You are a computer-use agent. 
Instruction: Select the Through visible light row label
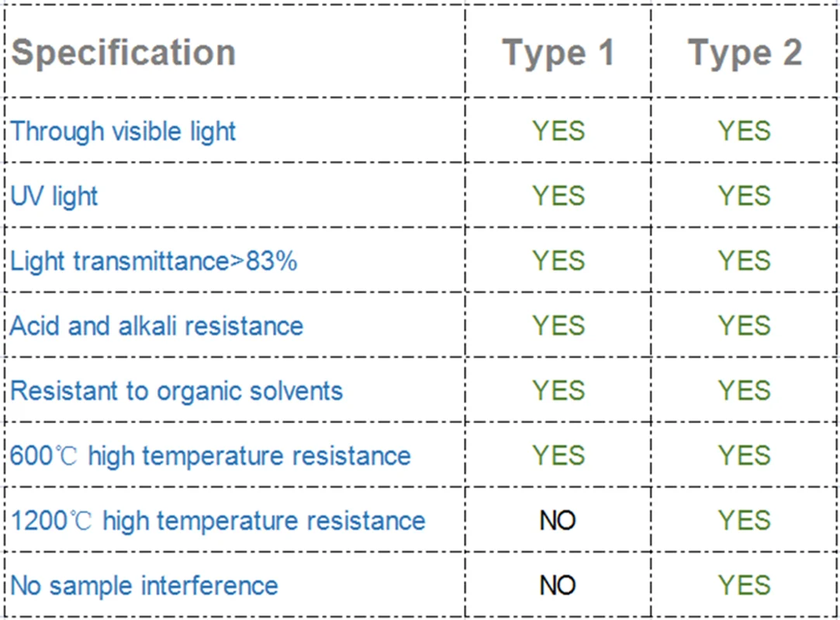click(123, 131)
